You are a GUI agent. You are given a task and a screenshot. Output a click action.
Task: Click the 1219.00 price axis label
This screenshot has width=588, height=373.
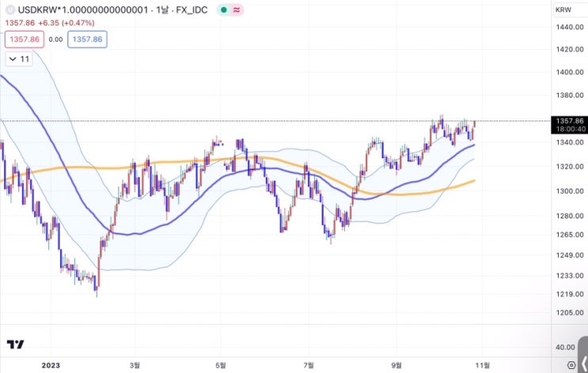[570, 294]
